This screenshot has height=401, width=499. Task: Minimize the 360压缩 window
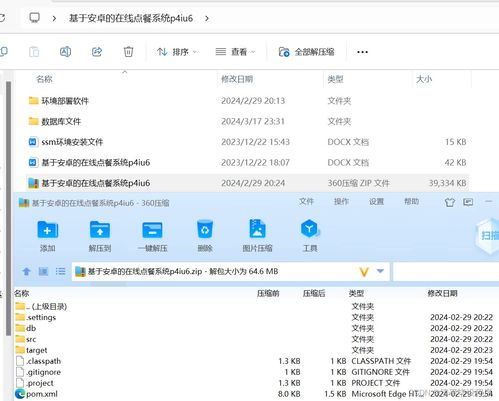[x=488, y=201]
